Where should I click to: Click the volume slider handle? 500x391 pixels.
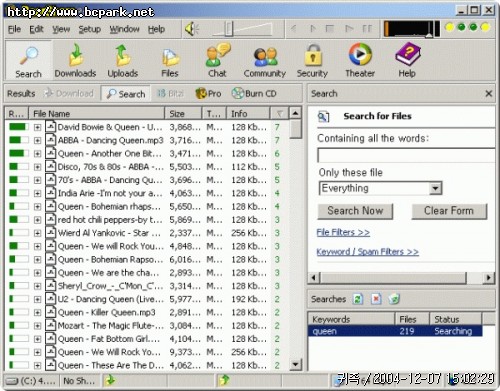coord(229,29)
